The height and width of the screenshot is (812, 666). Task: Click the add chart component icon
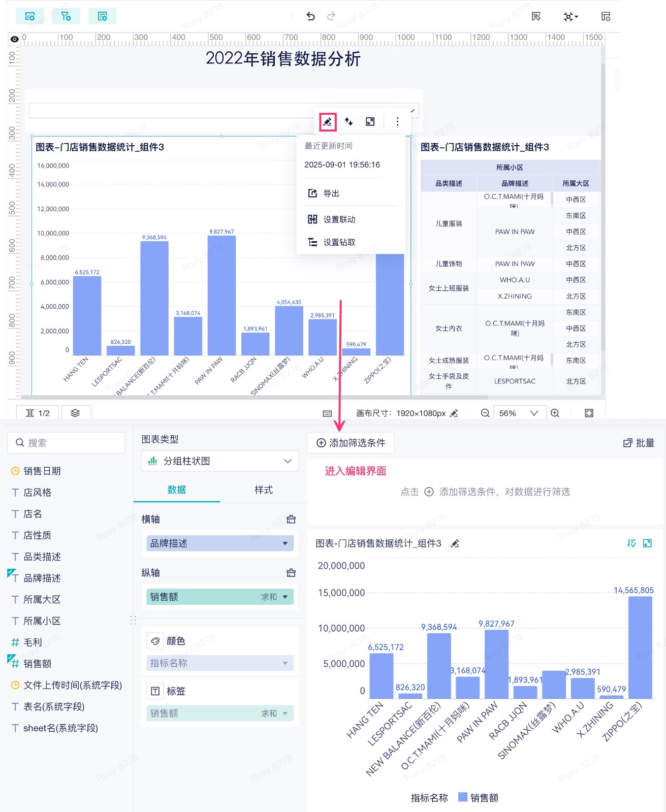(30, 16)
